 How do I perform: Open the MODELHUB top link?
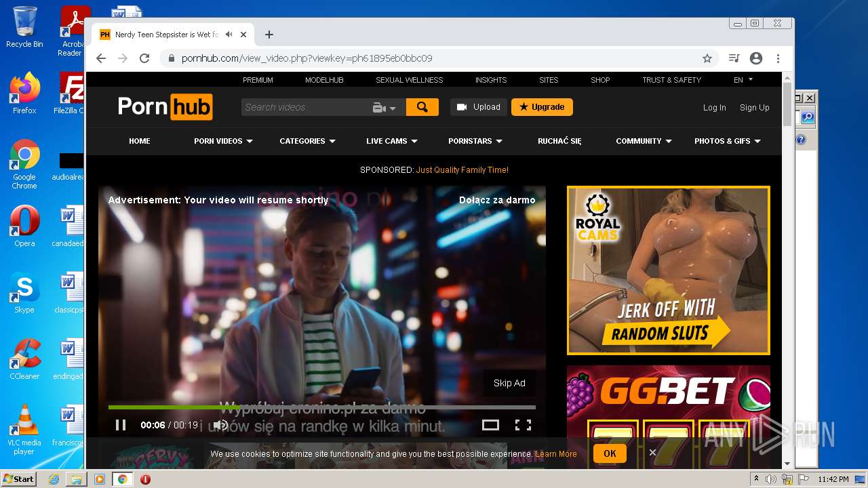click(324, 80)
